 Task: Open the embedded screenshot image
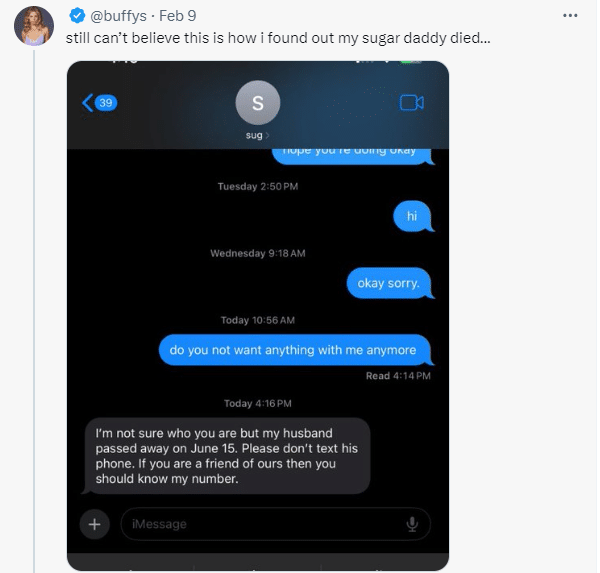click(x=257, y=315)
